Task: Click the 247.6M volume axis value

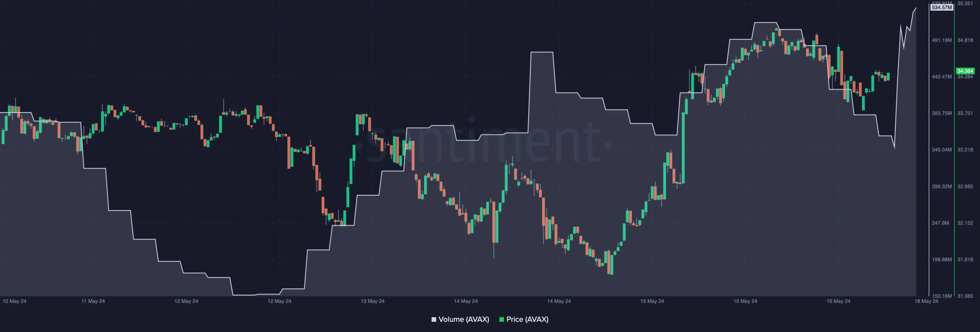Action: tap(941, 223)
